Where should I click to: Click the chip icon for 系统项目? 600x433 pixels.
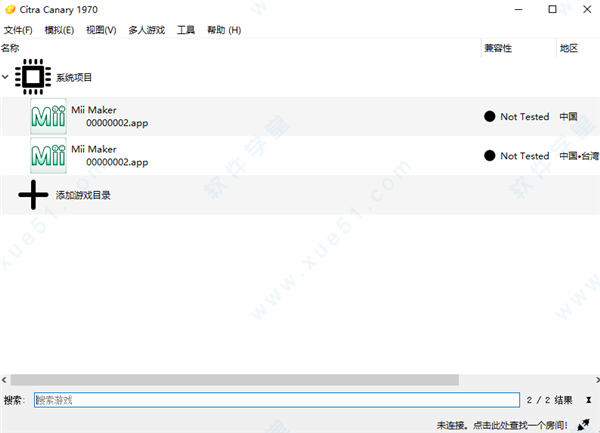tap(33, 77)
